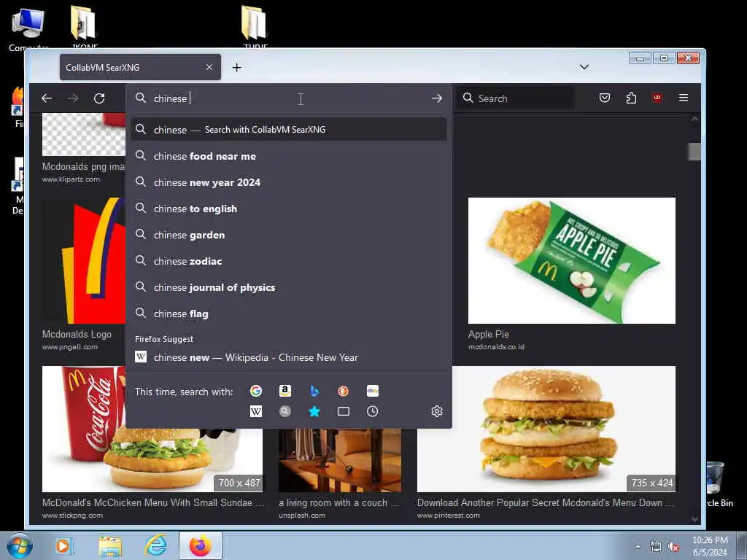This screenshot has height=560, width=747.
Task: Choose suggestion 'chinese garden'
Action: (289, 234)
